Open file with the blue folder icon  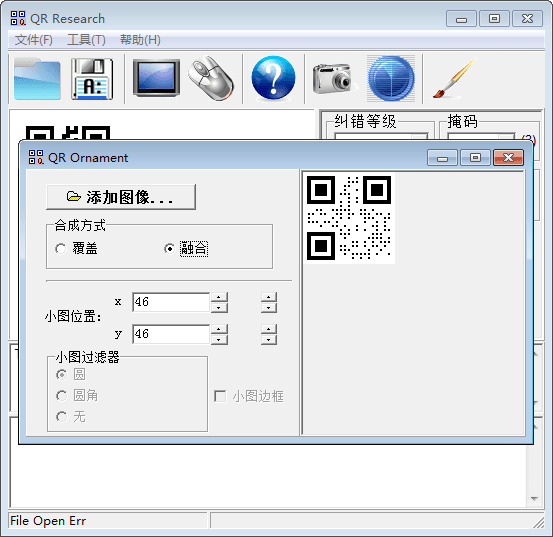coord(37,79)
